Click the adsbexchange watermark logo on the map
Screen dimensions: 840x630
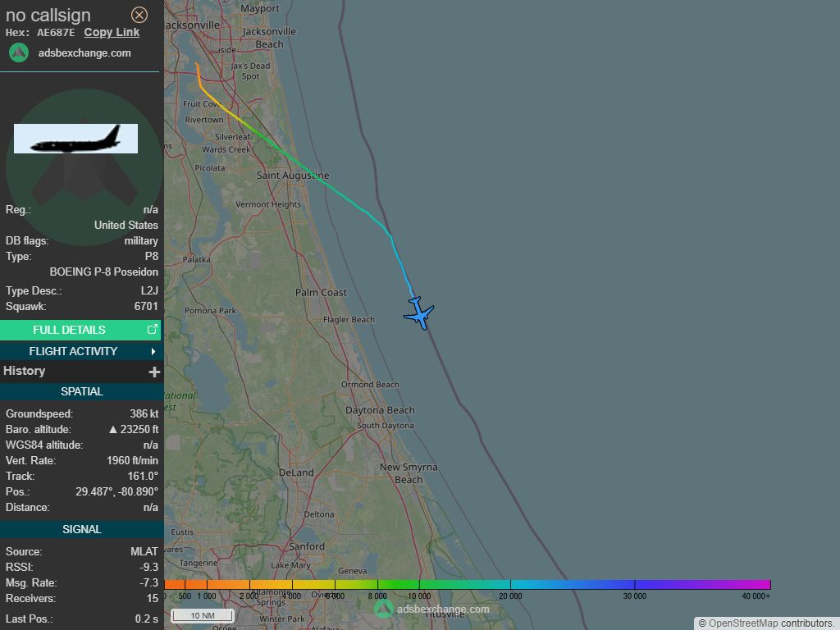point(382,609)
